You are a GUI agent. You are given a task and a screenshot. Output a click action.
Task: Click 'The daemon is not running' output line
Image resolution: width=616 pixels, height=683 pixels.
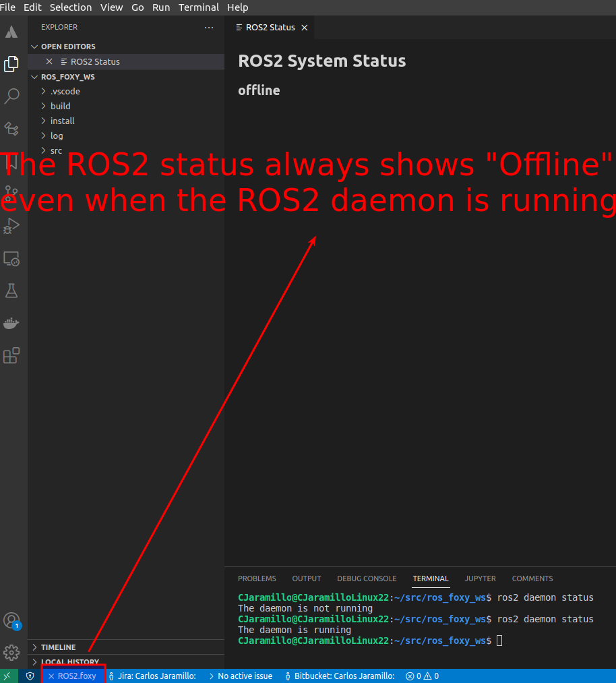point(305,608)
